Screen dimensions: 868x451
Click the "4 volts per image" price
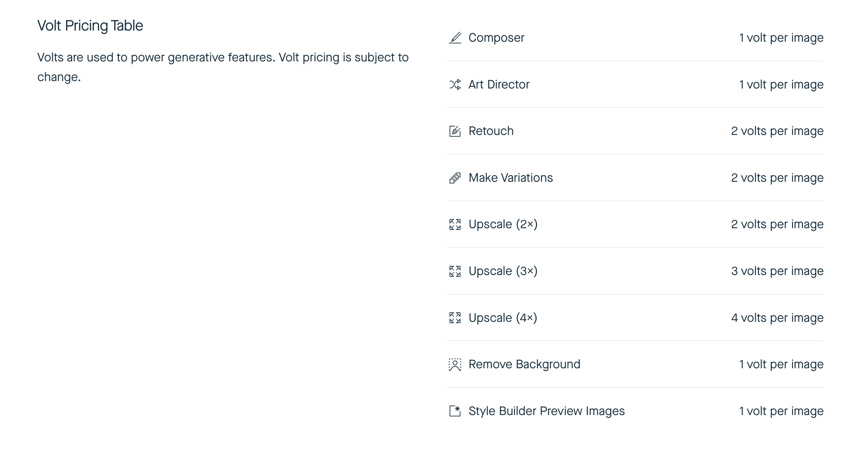(x=777, y=318)
